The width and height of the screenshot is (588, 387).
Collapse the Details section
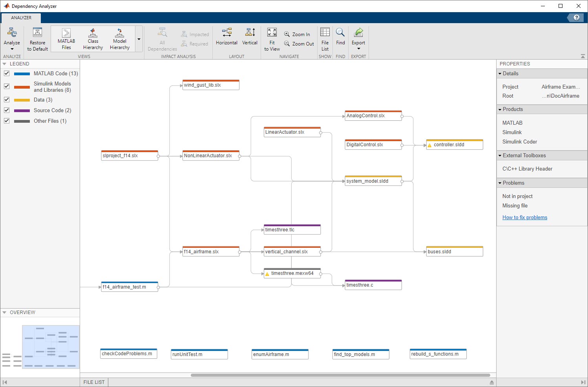click(500, 74)
